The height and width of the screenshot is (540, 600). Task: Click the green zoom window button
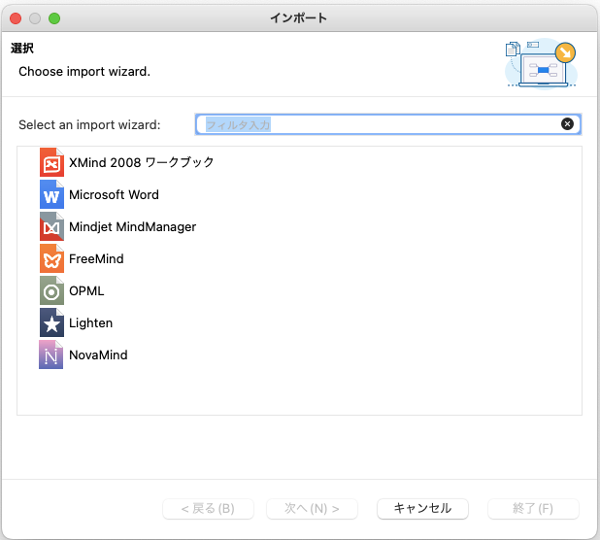click(54, 18)
